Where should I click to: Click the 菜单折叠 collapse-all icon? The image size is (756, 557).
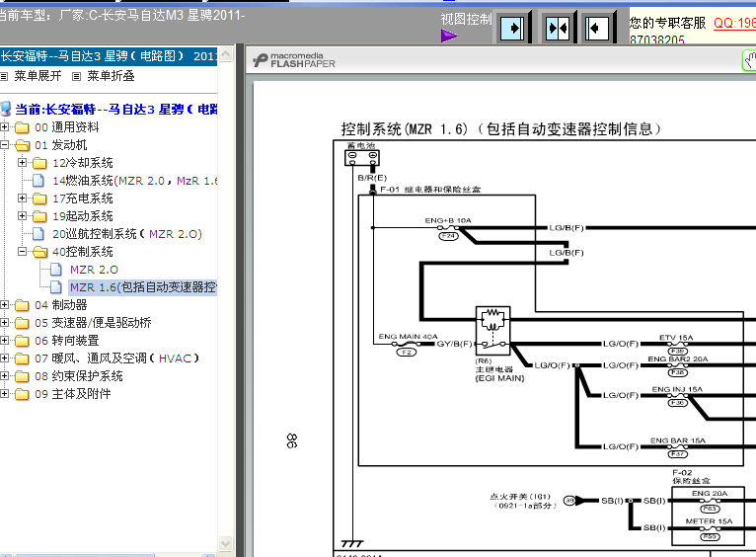[76, 76]
